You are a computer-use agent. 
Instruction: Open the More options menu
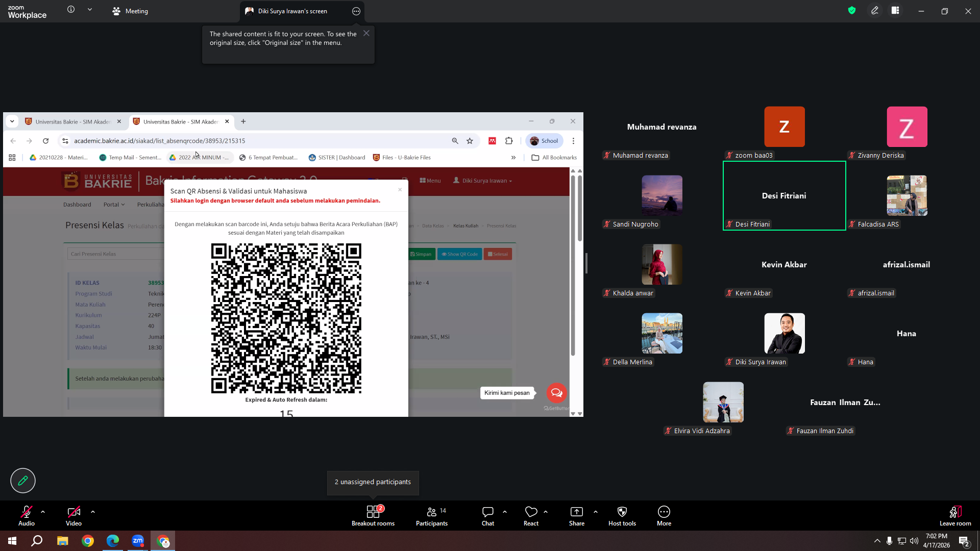[x=664, y=516]
